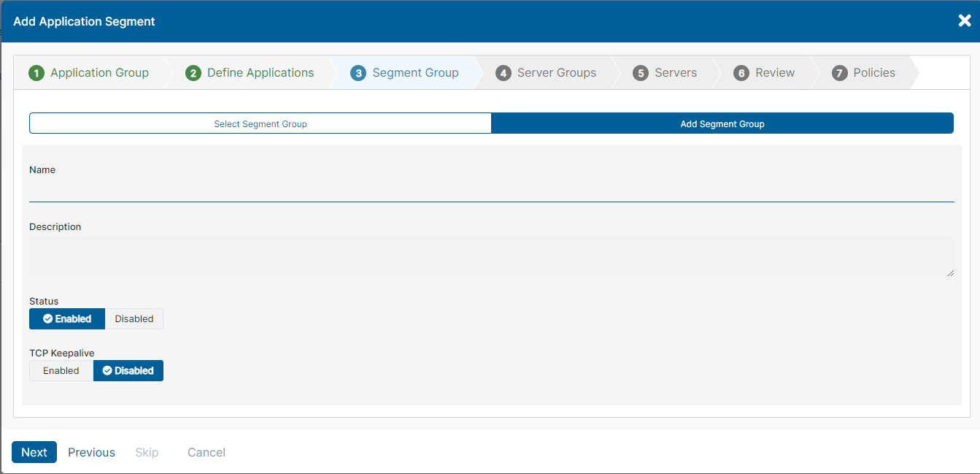Viewport: 980px width, 474px height.
Task: Select the Segment Group wizard step
Action: tap(404, 72)
